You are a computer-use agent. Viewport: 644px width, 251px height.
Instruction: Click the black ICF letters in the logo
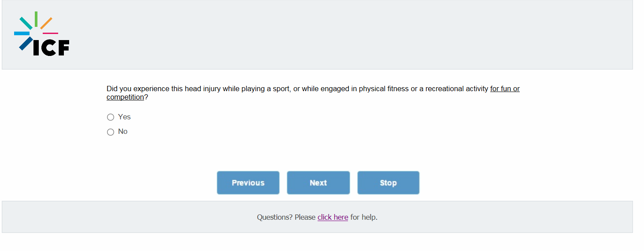pyautogui.click(x=51, y=48)
